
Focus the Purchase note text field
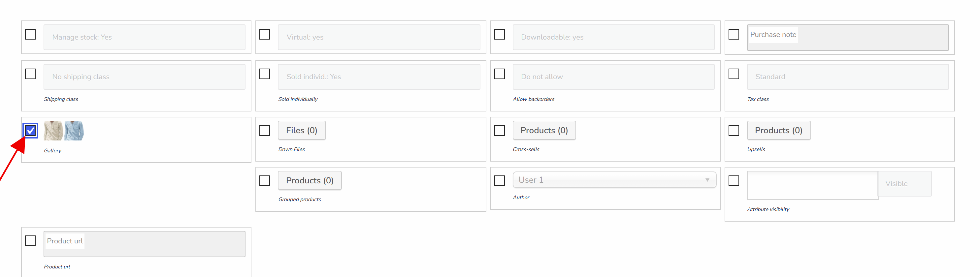pyautogui.click(x=848, y=38)
